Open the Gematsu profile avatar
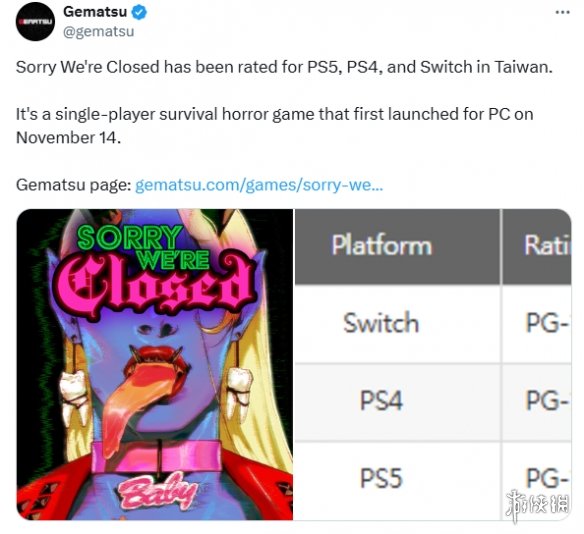584x534 pixels. click(x=35, y=22)
